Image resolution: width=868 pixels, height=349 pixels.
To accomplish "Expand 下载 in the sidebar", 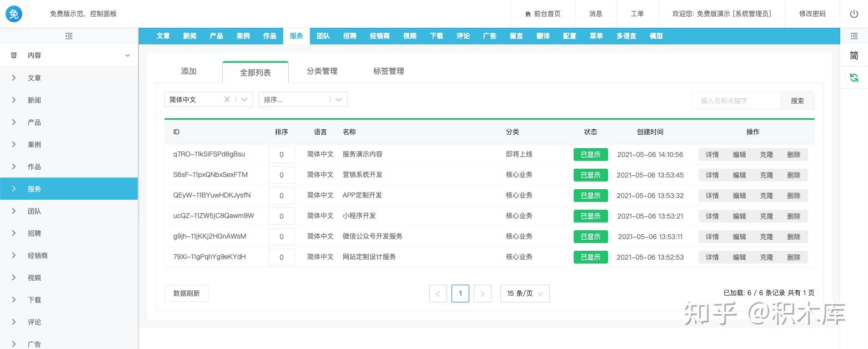I will point(69,300).
